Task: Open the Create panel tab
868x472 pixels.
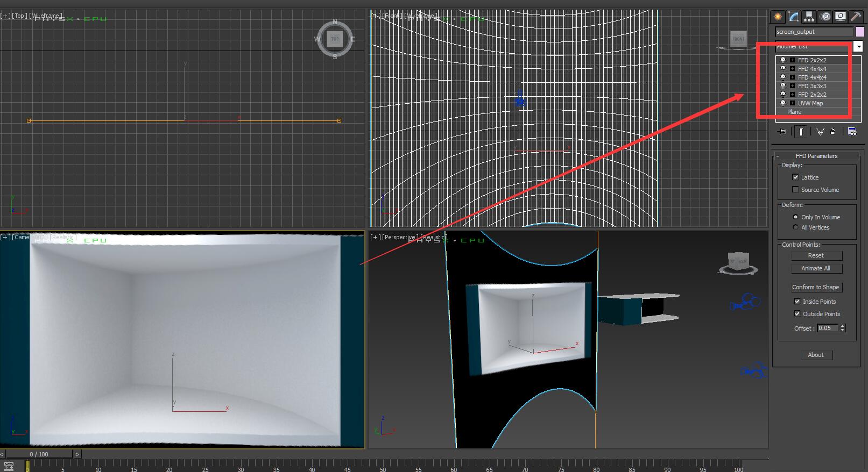Action: [778, 17]
